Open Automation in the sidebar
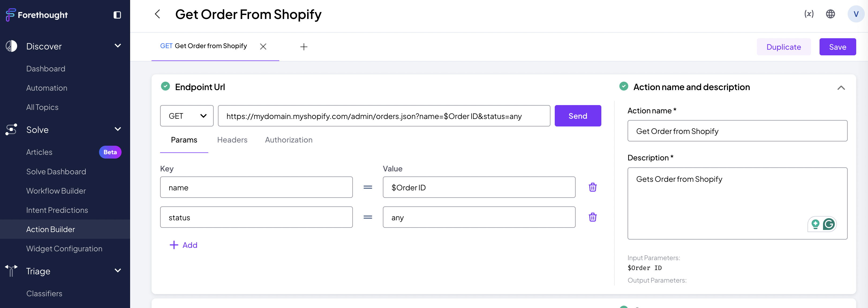The image size is (868, 308). pos(47,88)
